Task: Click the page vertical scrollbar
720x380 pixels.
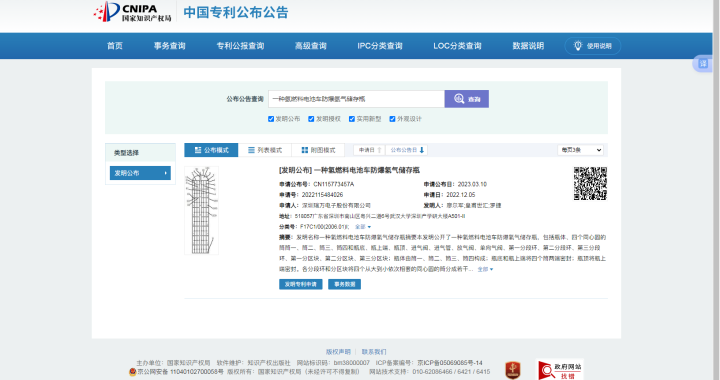Action: [716, 190]
